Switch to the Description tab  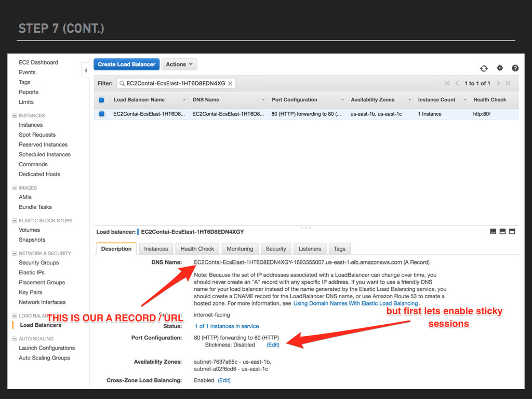coord(116,249)
